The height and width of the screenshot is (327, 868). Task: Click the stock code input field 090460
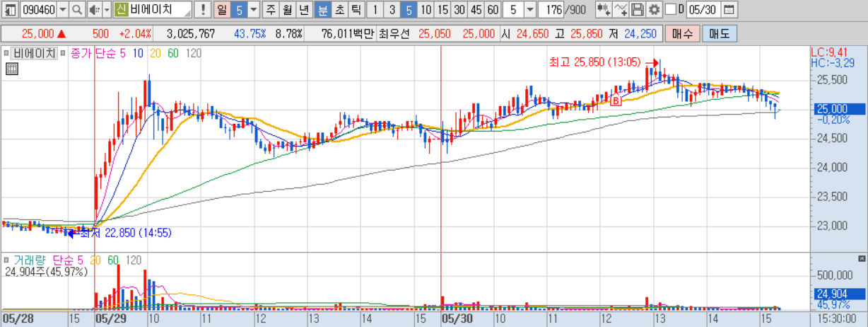click(38, 10)
